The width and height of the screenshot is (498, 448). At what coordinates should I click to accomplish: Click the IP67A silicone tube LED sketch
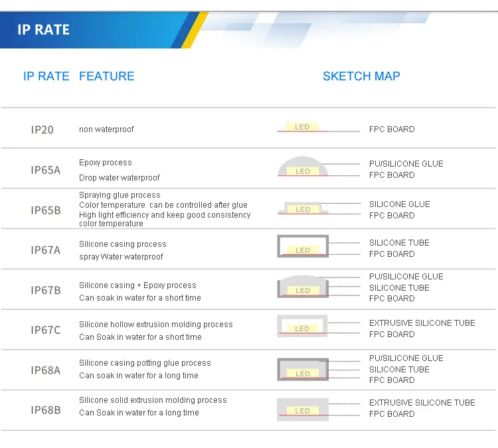coord(302,246)
